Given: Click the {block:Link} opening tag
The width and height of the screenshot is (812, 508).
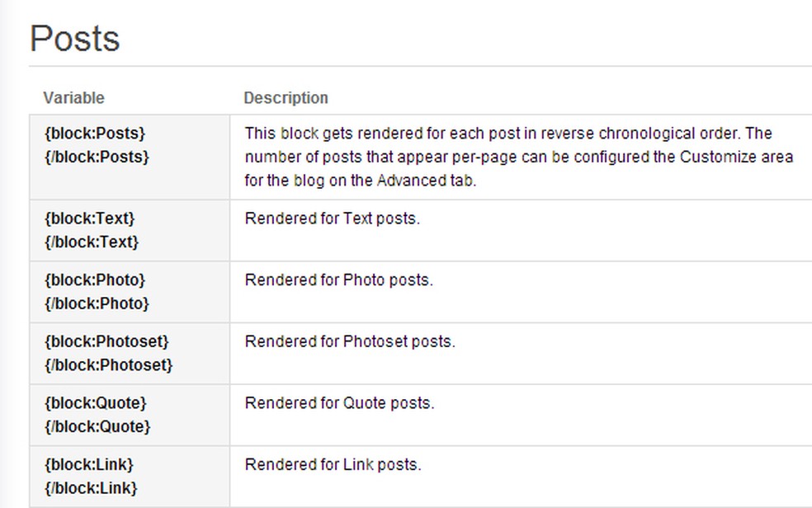Looking at the screenshot, I should click(89, 464).
